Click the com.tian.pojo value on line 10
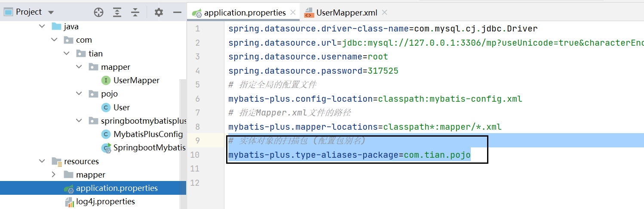 [437, 155]
